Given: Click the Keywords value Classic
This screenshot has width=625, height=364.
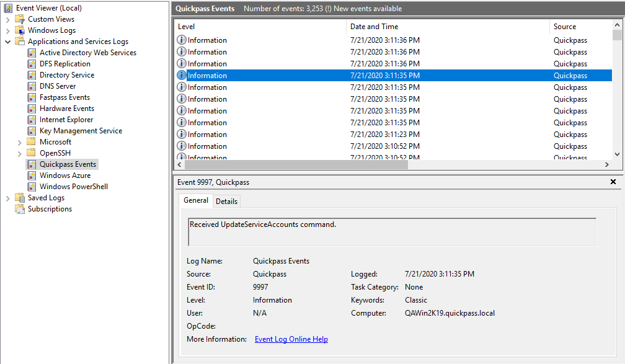Looking at the screenshot, I should click(x=415, y=300).
